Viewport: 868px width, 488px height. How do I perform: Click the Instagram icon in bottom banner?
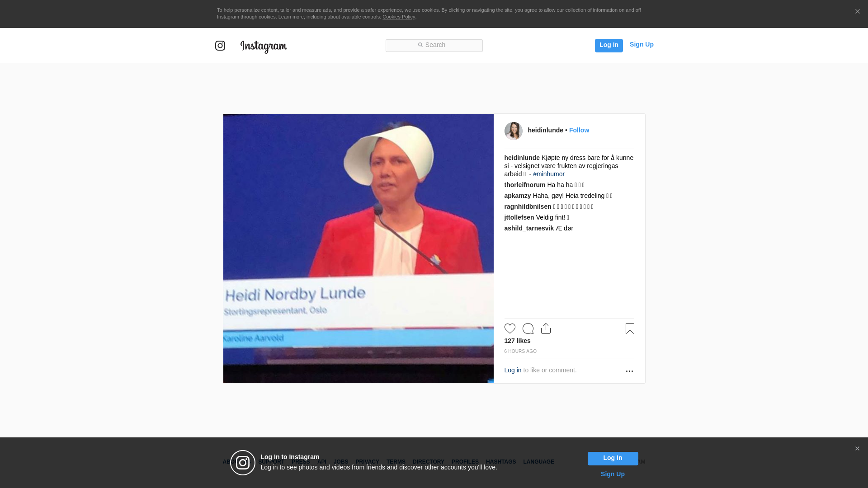(x=243, y=463)
